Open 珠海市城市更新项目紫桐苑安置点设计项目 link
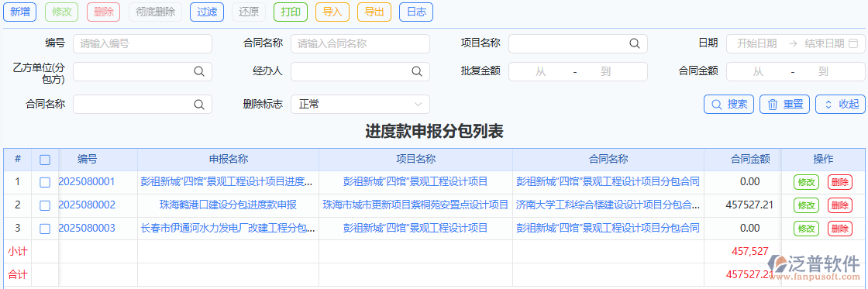Screen dimensions: 868x289 coord(415,205)
